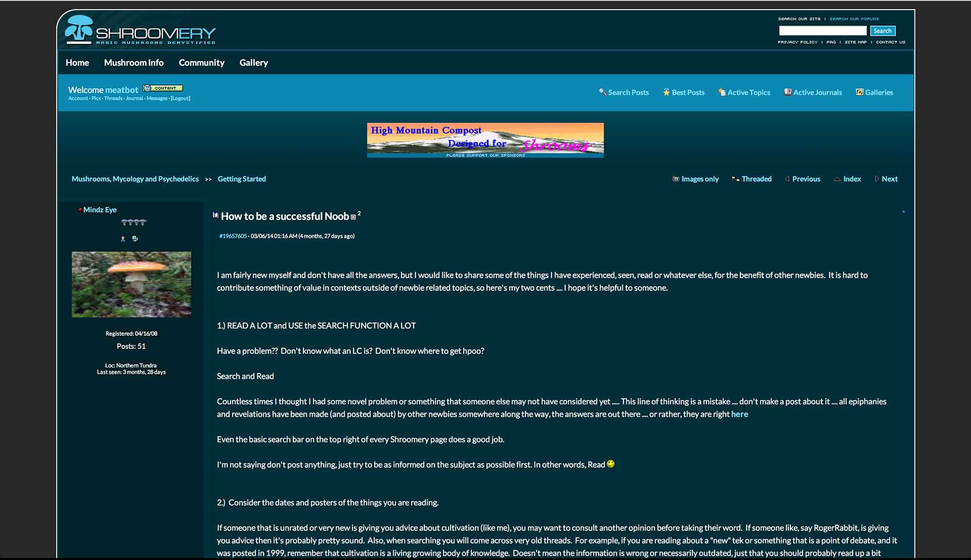Toggle the CONTENT badge next to Welcome meatbot
Image resolution: width=971 pixels, height=560 pixels.
tap(164, 88)
